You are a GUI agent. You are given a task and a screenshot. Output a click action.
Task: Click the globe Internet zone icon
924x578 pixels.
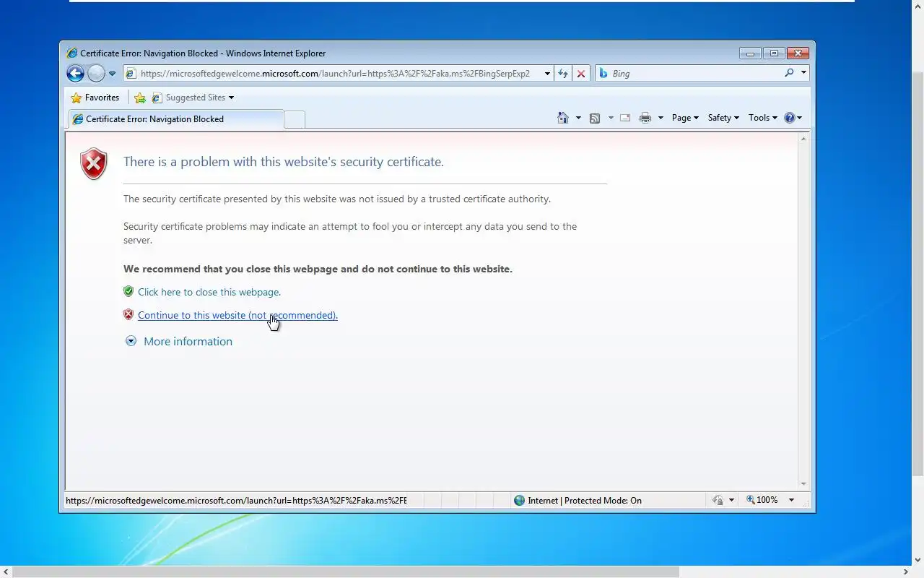pyautogui.click(x=519, y=500)
